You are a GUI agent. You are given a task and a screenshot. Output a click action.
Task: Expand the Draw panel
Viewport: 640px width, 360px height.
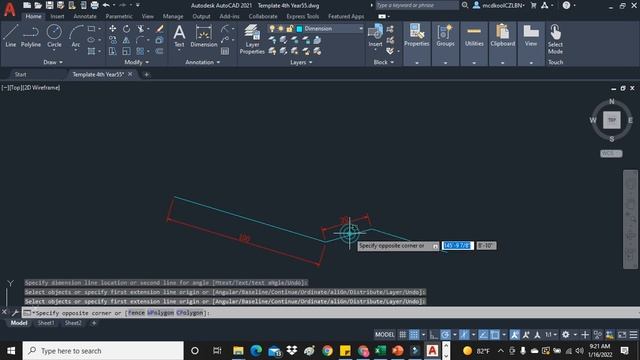coord(53,62)
